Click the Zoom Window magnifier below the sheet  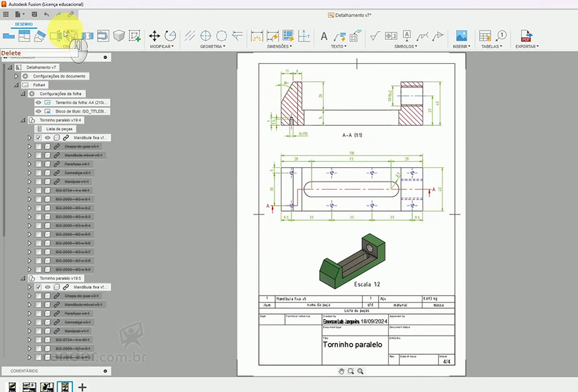pyautogui.click(x=350, y=371)
